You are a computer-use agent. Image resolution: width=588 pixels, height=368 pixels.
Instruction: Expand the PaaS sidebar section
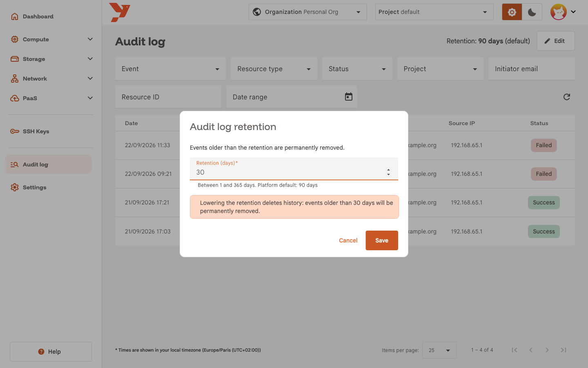pos(51,98)
